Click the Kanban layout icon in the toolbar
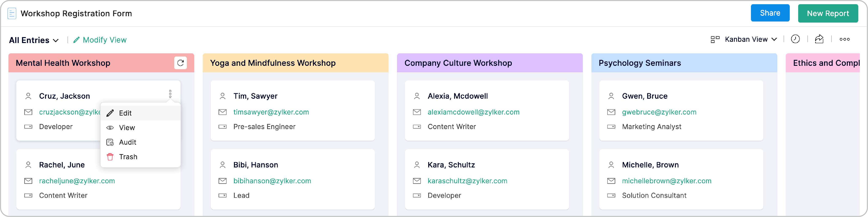This screenshot has width=868, height=217. 715,39
